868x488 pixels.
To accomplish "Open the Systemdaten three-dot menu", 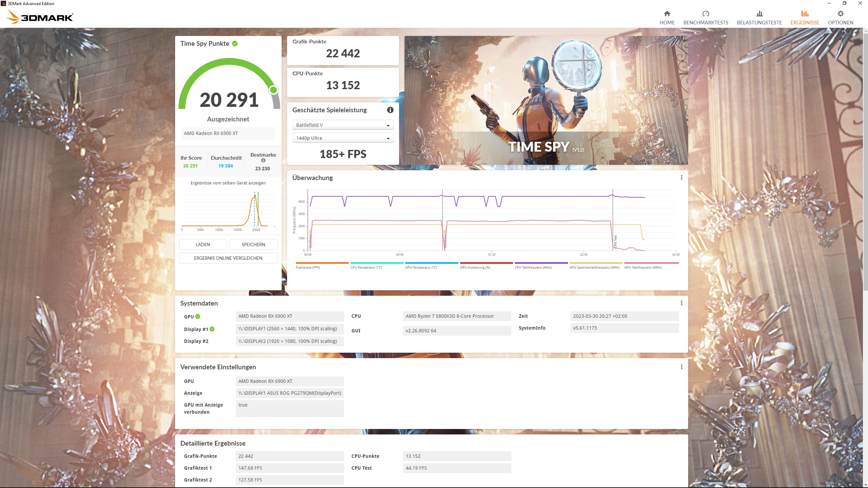I will pos(681,303).
